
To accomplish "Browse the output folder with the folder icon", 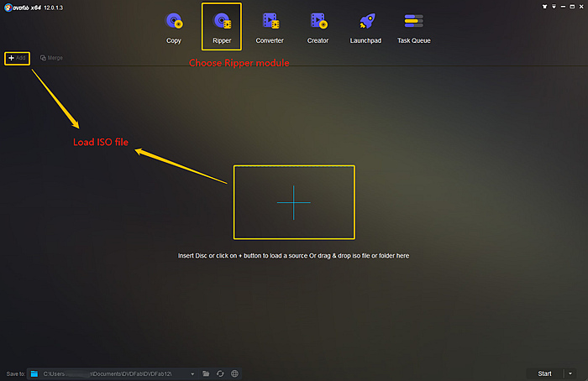I will (206, 373).
